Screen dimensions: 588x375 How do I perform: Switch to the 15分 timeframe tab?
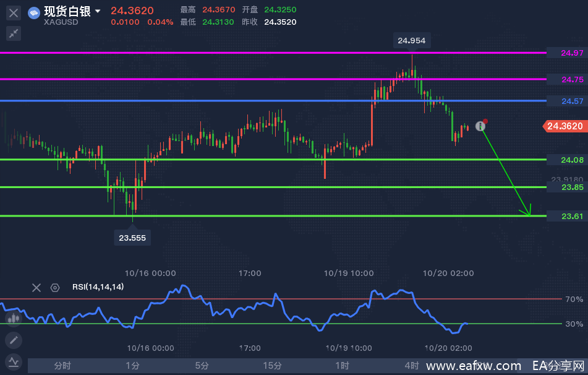272,366
